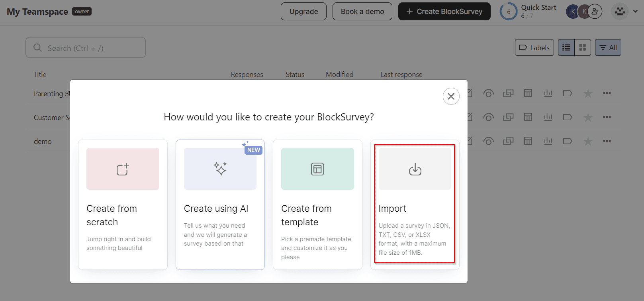Click Create BlockSurvey button in header
Viewport: 644px width, 301px height.
444,12
